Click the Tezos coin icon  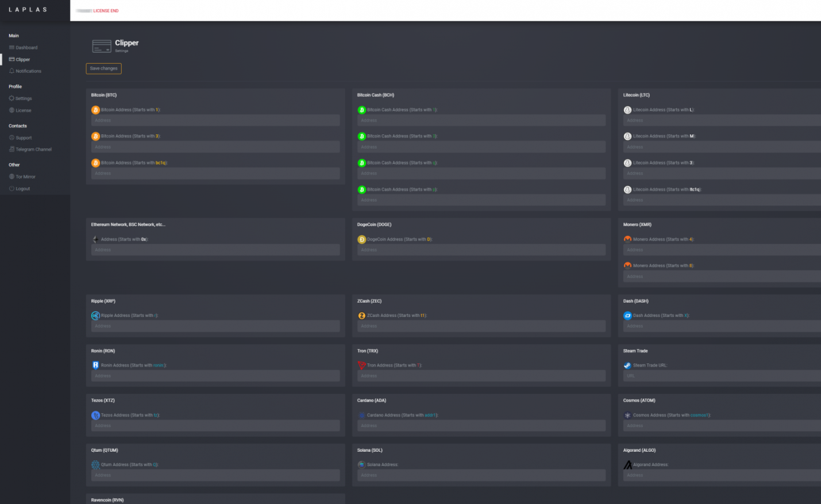pyautogui.click(x=95, y=415)
